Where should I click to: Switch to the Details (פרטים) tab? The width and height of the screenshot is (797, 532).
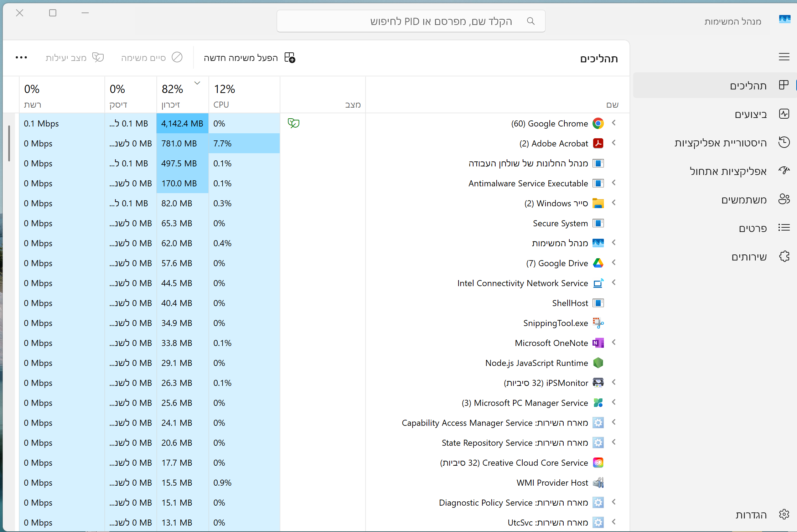click(x=752, y=228)
